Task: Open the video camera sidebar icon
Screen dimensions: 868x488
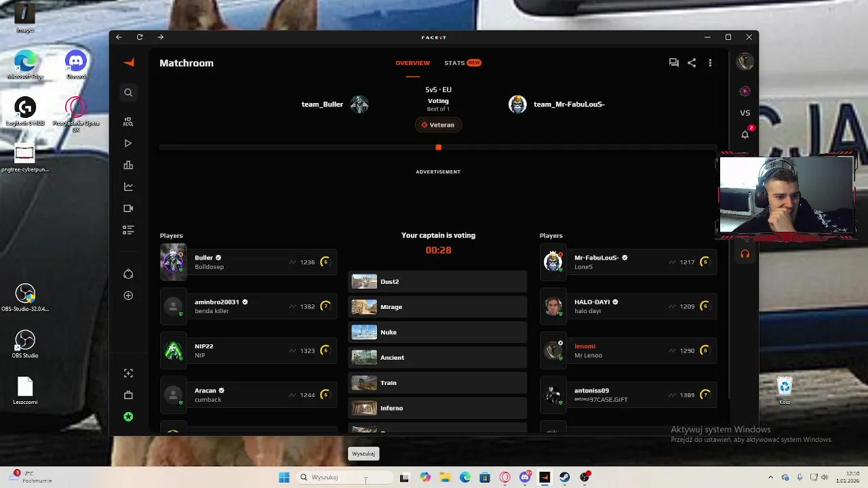Action: [128, 208]
